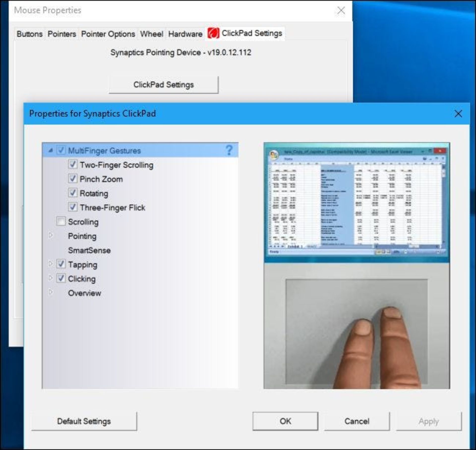Toggle the Pinch Zoom checkbox
Image resolution: width=476 pixels, height=450 pixels.
tap(73, 179)
